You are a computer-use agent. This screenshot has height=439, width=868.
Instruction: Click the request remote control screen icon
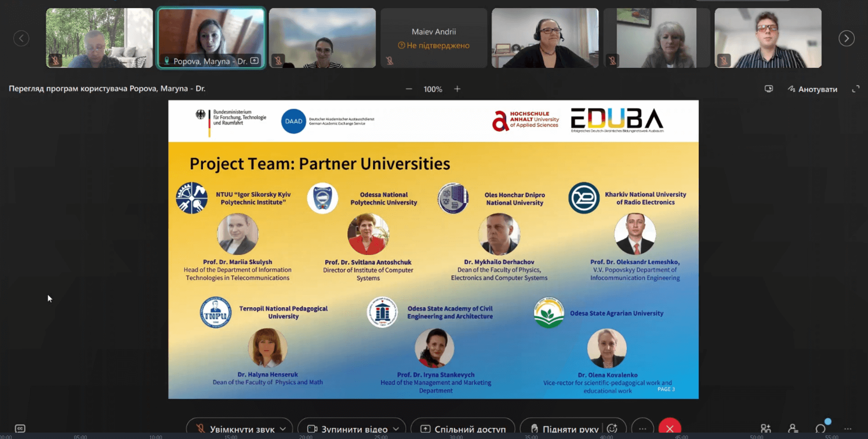[769, 89]
